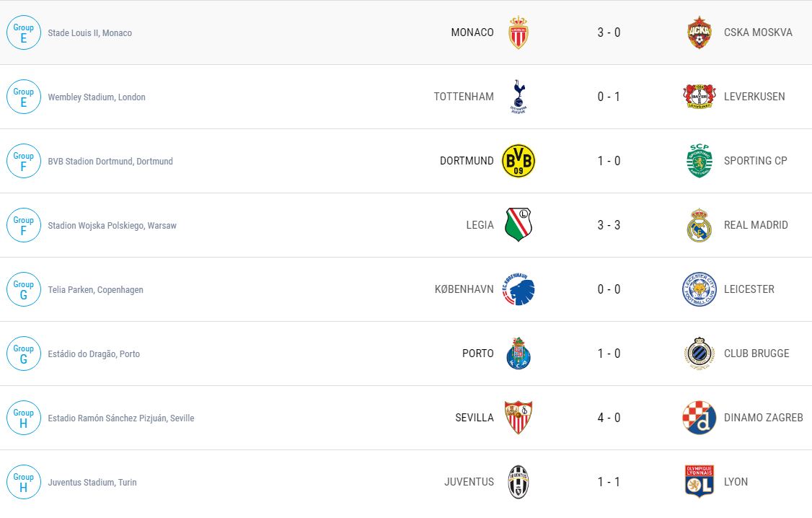Click the Sporting CP green crest
The height and width of the screenshot is (518, 812).
(699, 161)
